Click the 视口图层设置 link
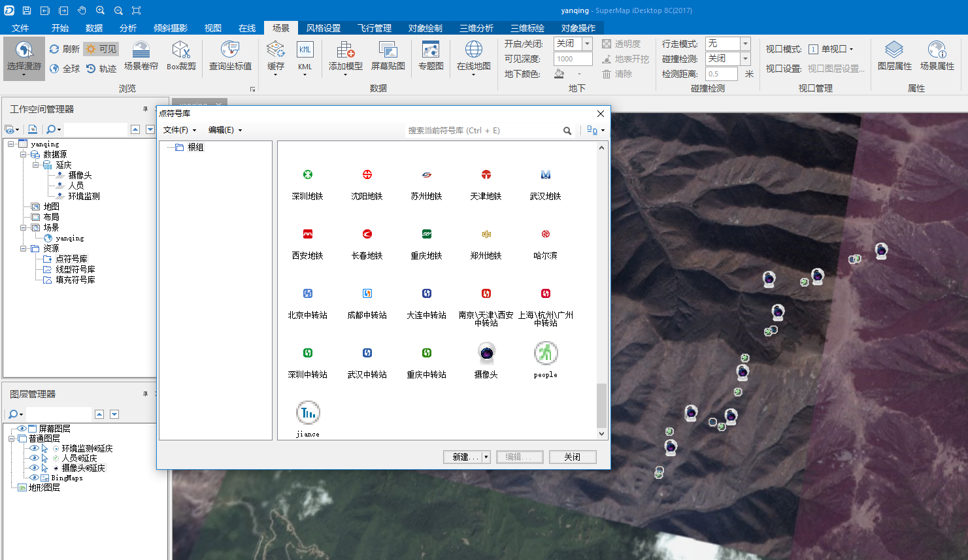Screen dimensions: 968x560 836,69
